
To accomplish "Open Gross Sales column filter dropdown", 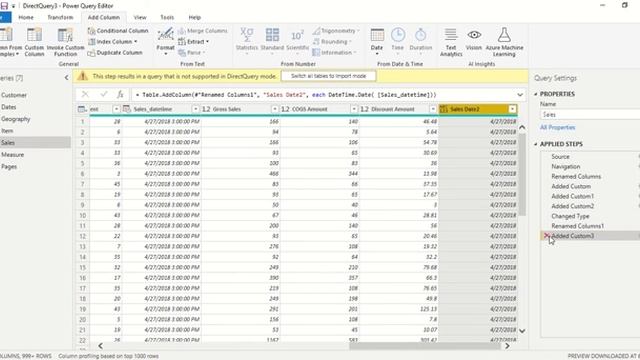I will [275, 109].
